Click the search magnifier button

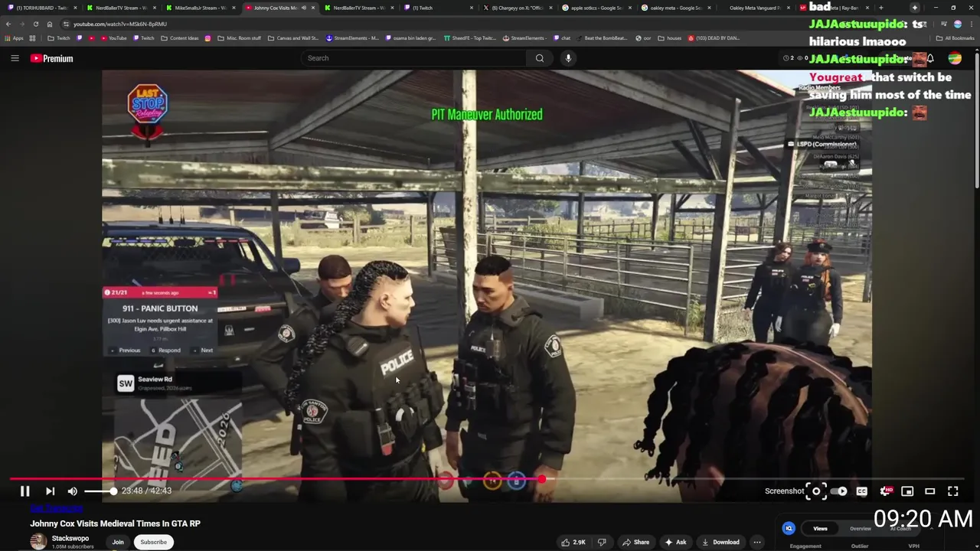(x=540, y=58)
